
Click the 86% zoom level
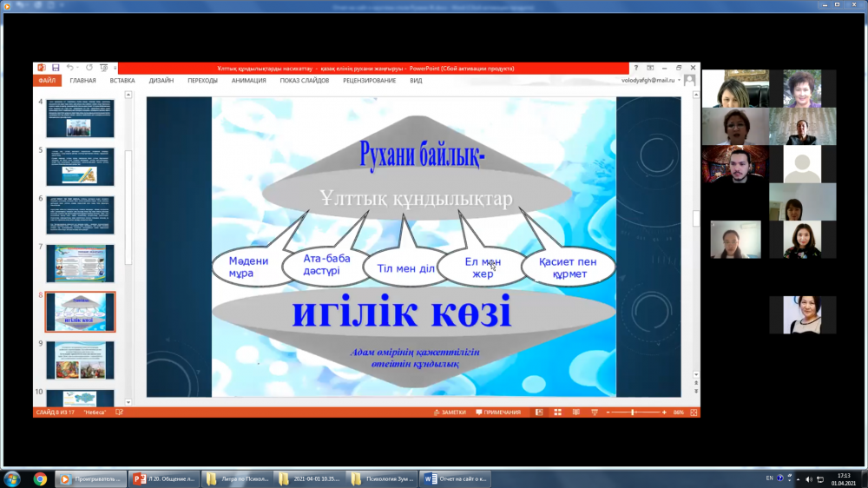point(678,412)
